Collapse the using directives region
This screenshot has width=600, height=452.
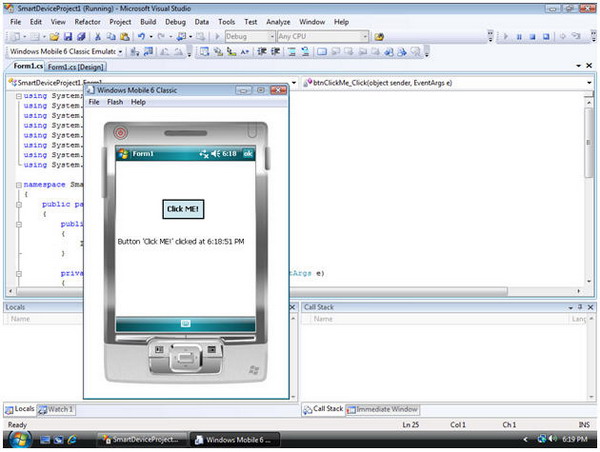tap(18, 96)
